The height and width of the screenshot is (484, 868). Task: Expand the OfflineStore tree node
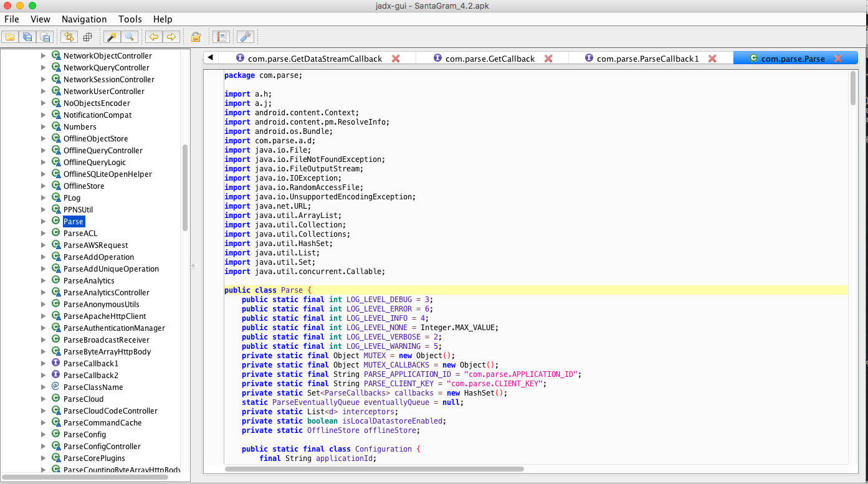[x=43, y=186]
